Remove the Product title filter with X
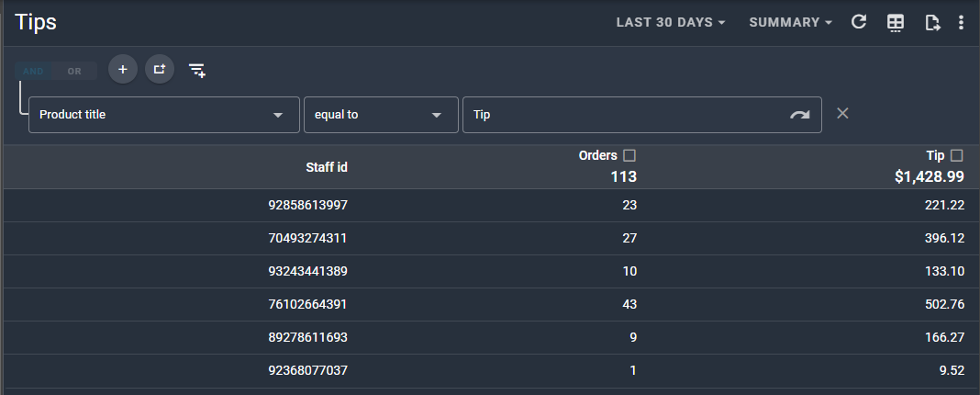The image size is (980, 395). 842,113
